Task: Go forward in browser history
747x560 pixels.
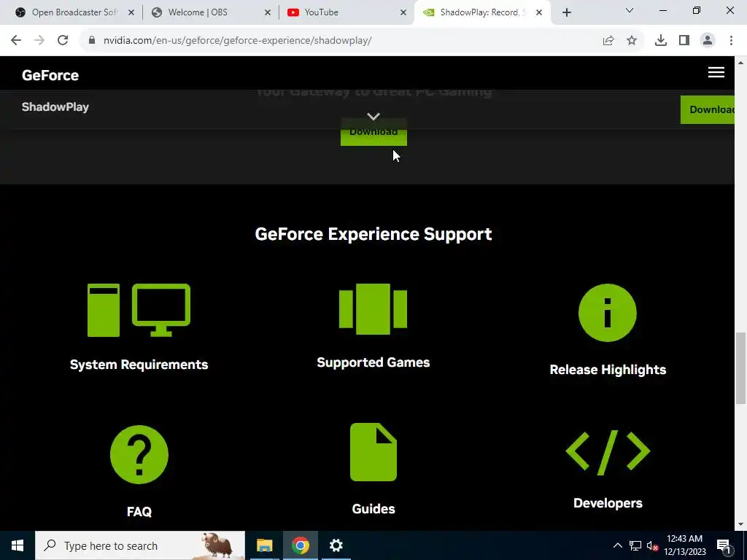Action: coord(39,41)
